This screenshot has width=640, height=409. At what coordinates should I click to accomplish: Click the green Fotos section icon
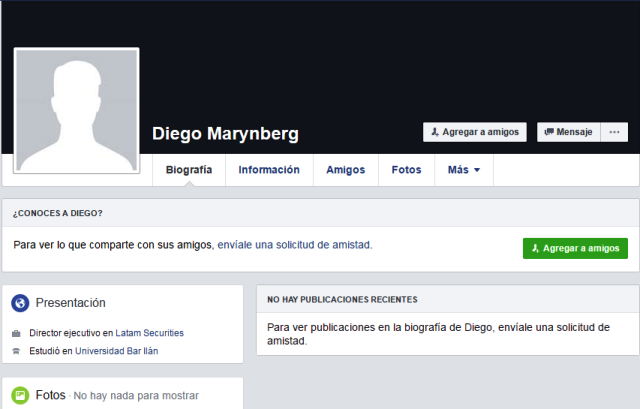[x=20, y=395]
